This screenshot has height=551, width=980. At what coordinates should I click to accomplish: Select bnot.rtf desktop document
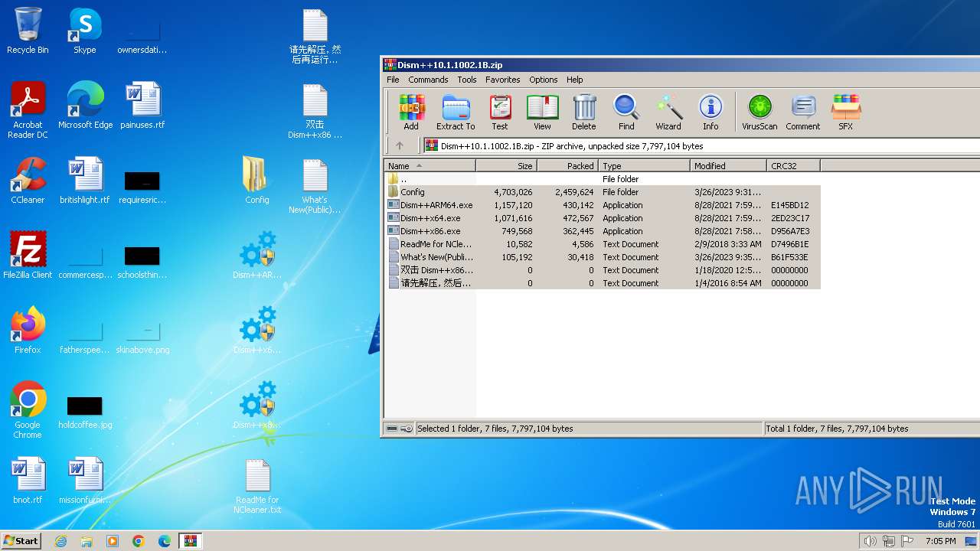tap(28, 481)
